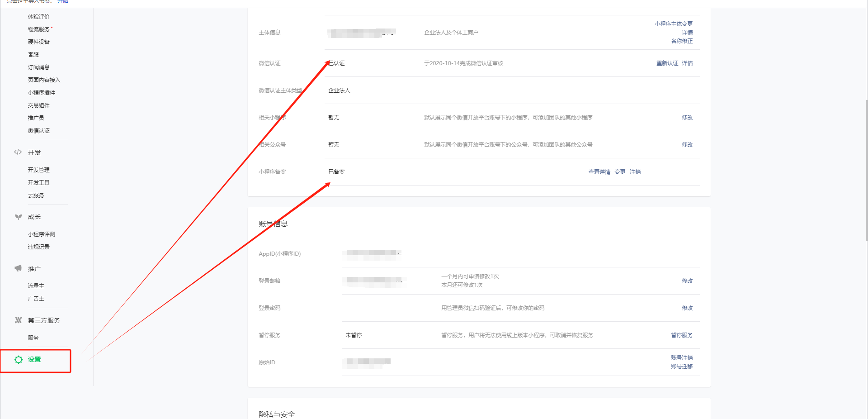Click the 成长 sprout icon in sidebar
Screen dimensions: 868x419
click(18, 217)
